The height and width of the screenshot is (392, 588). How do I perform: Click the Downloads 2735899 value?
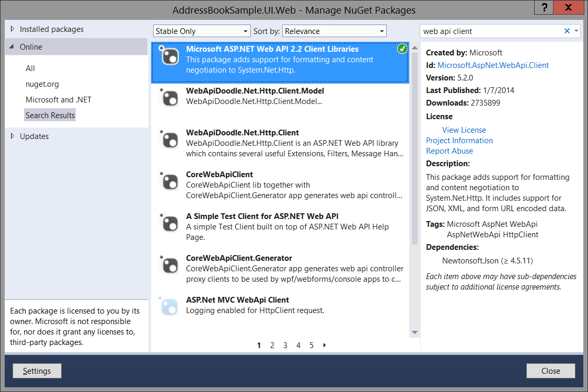coord(485,103)
